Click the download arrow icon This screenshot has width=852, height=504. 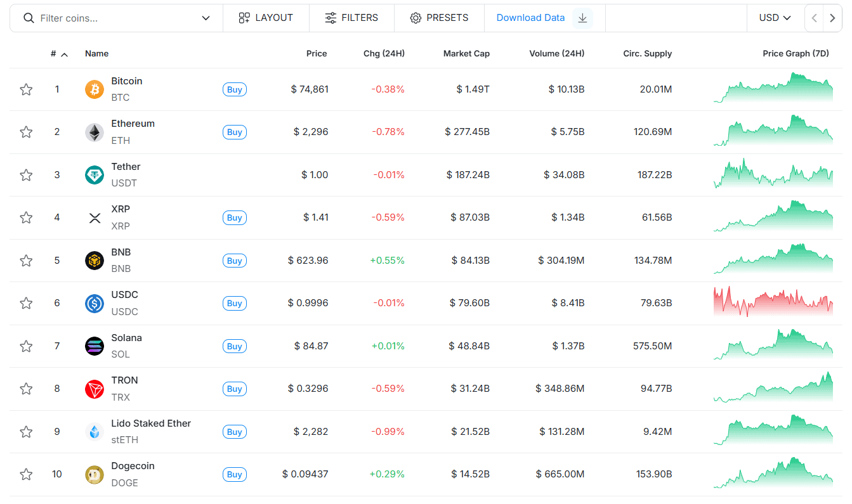[582, 18]
